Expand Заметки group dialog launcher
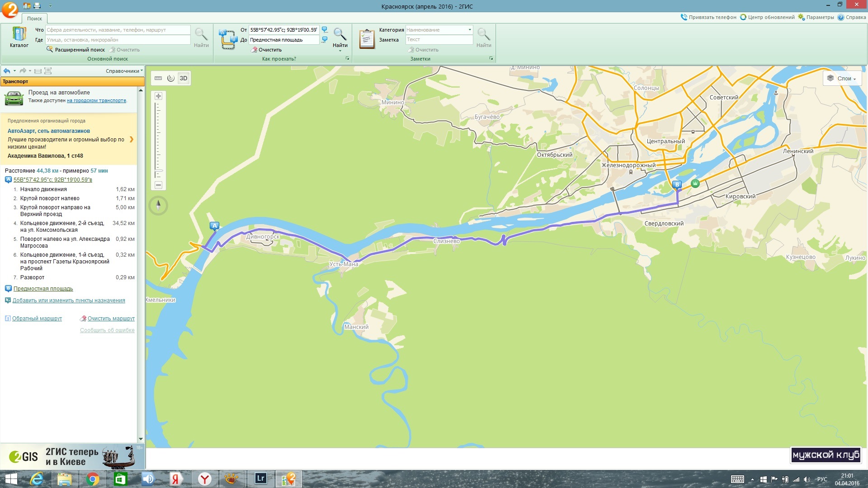This screenshot has height=488, width=868. (x=491, y=59)
